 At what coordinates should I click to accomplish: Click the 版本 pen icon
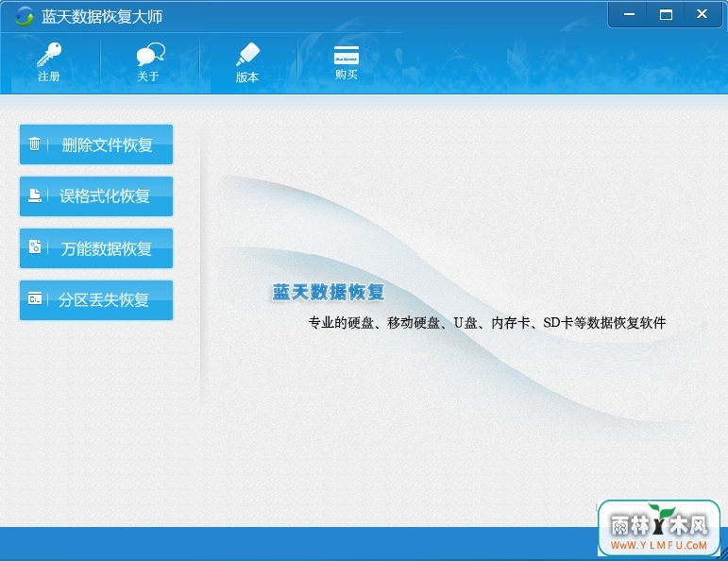click(x=248, y=55)
